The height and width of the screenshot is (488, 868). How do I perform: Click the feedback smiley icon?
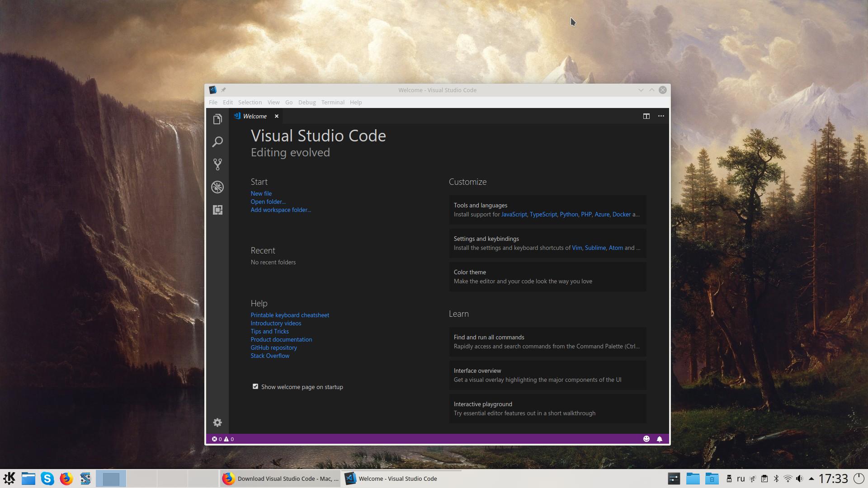pyautogui.click(x=646, y=439)
